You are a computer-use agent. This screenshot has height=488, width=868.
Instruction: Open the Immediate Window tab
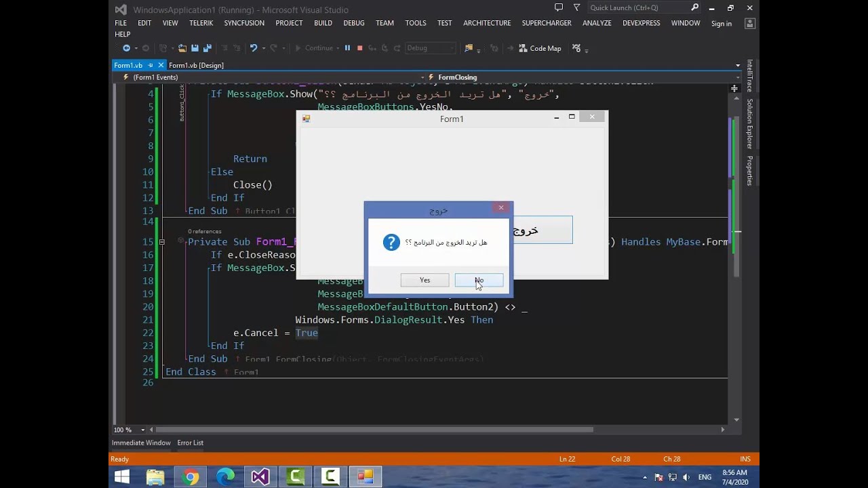coord(141,443)
